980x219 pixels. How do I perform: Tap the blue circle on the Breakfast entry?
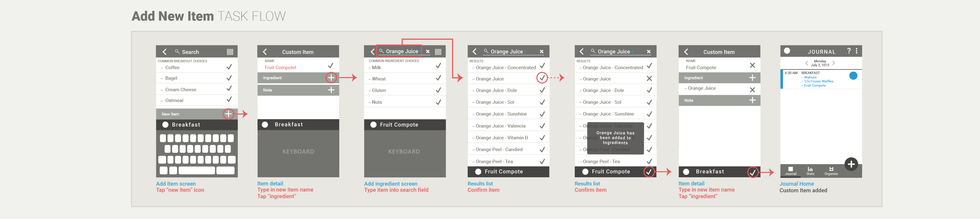pos(853,76)
